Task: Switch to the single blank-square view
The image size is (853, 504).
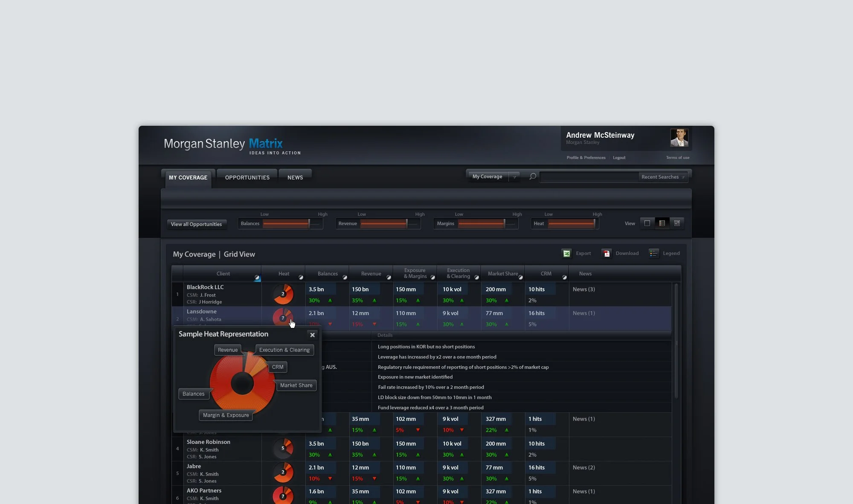Action: pos(647,223)
